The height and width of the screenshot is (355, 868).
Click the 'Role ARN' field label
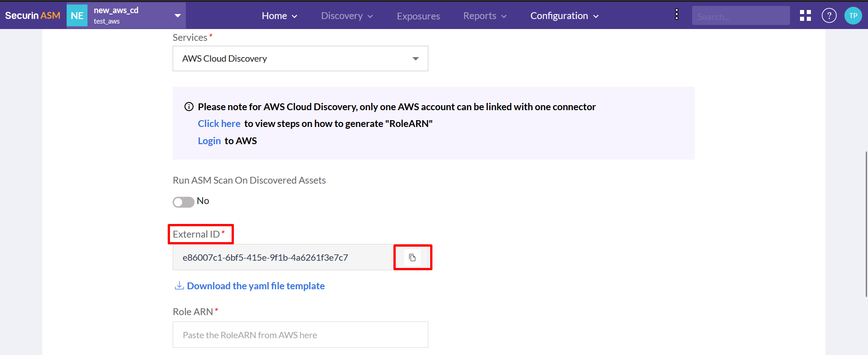coord(193,312)
